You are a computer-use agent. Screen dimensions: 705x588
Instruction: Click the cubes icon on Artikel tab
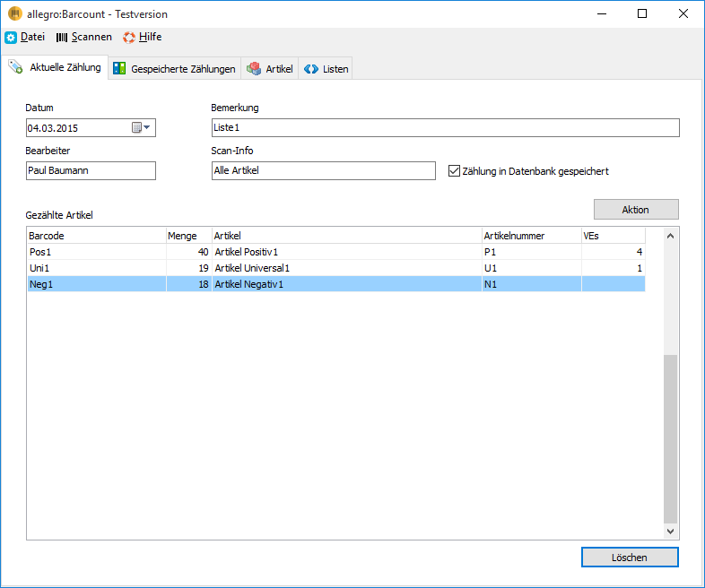point(254,69)
